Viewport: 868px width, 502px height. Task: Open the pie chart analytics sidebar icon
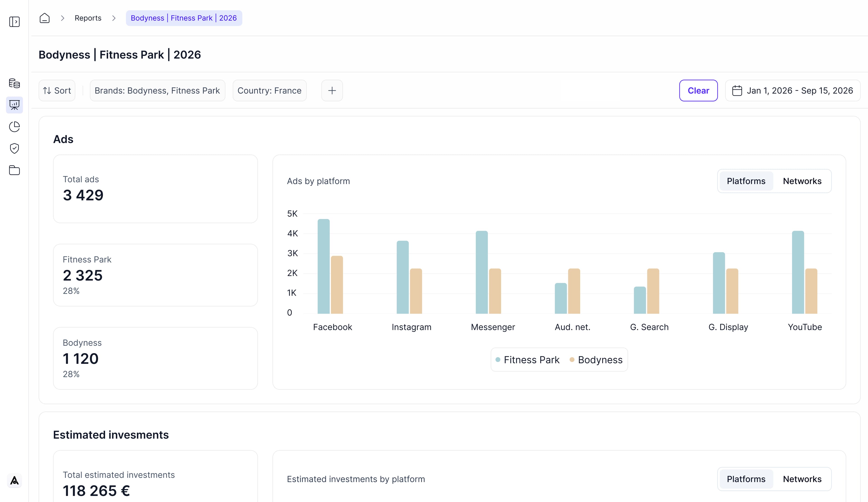(14, 126)
